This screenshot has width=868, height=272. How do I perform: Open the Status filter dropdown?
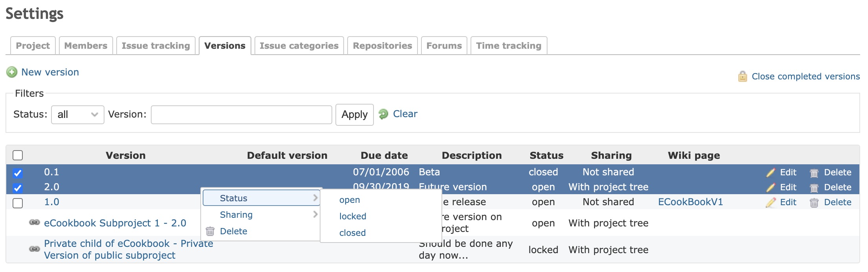(78, 115)
